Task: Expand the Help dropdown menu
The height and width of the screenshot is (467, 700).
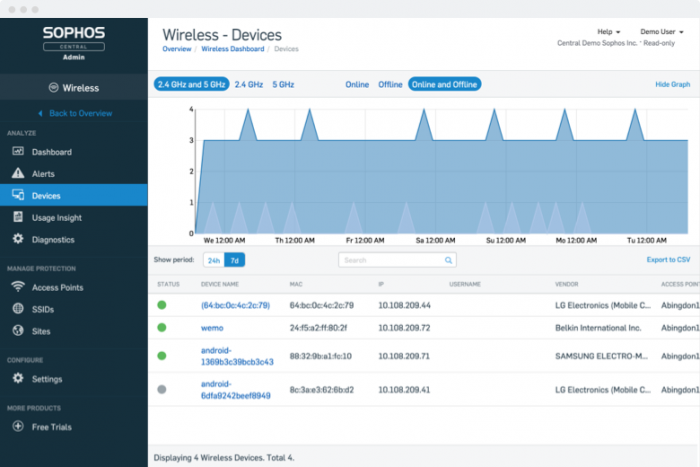Action: 608,32
